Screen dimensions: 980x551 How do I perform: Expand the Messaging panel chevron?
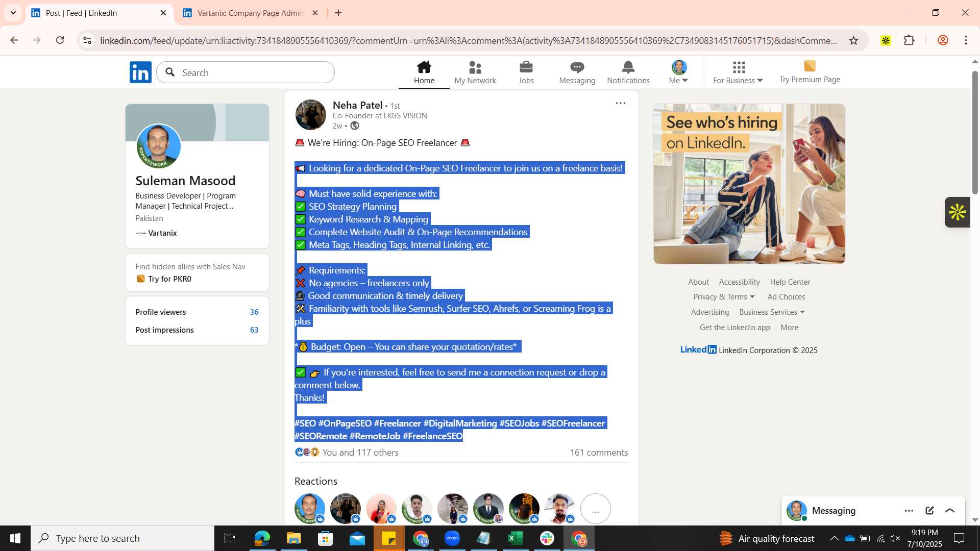950,511
